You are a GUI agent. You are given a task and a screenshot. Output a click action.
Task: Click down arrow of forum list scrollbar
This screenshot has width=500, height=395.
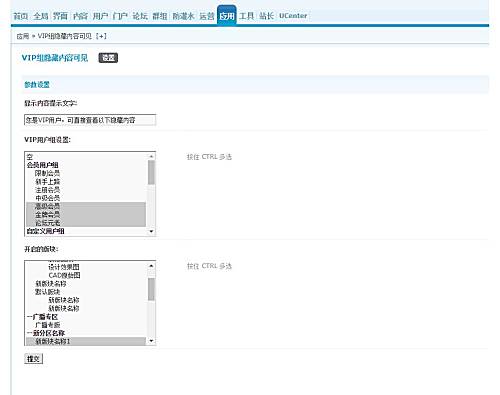pos(151,341)
